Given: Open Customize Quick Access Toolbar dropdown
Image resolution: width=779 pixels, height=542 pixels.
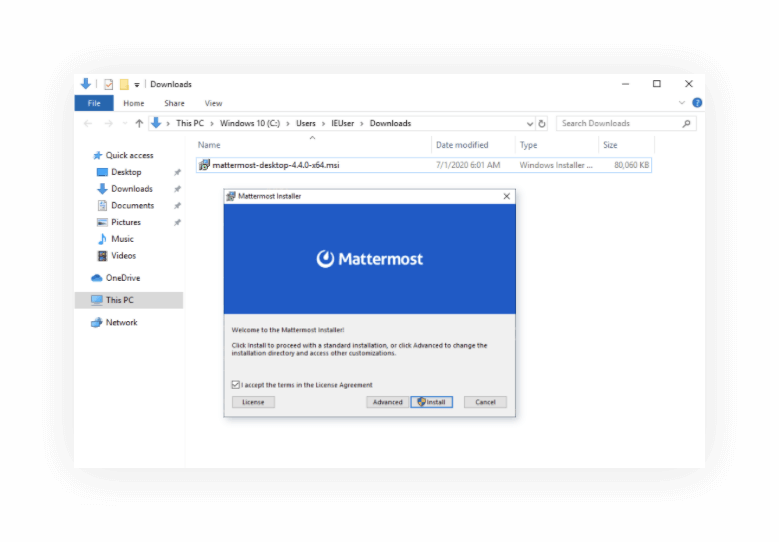Looking at the screenshot, I should click(137, 85).
